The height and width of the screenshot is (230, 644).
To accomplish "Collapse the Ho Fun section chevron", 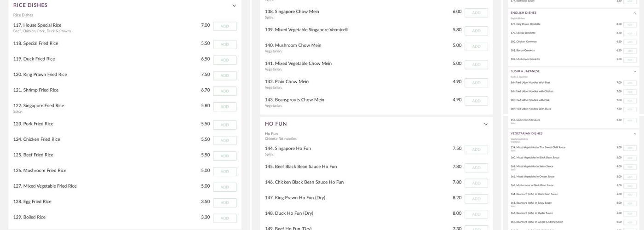I will (485, 125).
